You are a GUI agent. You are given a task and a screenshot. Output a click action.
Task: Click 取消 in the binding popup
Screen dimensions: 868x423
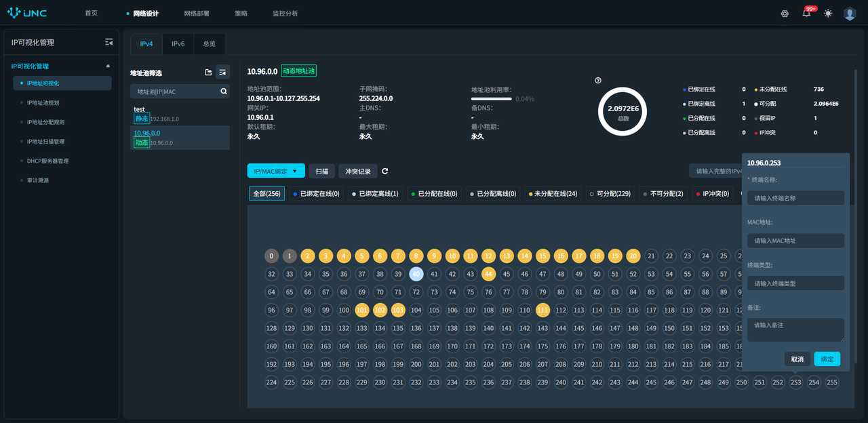point(797,359)
